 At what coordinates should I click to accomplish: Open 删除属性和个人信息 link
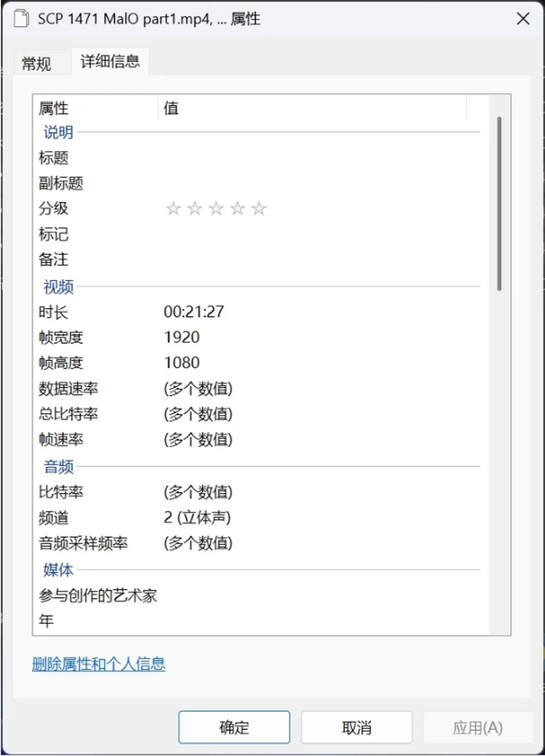pos(99,664)
